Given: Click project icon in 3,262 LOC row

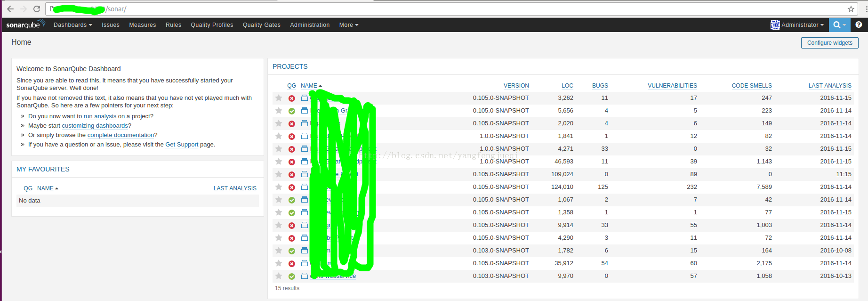Looking at the screenshot, I should tap(305, 98).
